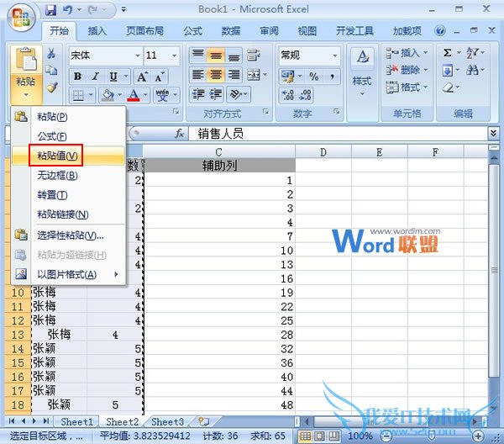Image resolution: width=504 pixels, height=444 pixels.
Task: Save the workbook via quick access toolbar
Action: pyautogui.click(x=50, y=10)
